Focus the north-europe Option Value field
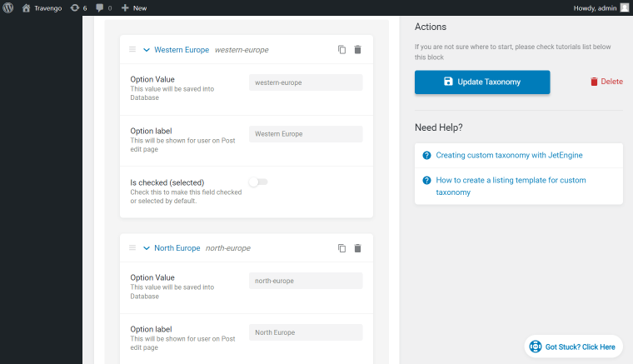The height and width of the screenshot is (364, 633). [x=306, y=281]
